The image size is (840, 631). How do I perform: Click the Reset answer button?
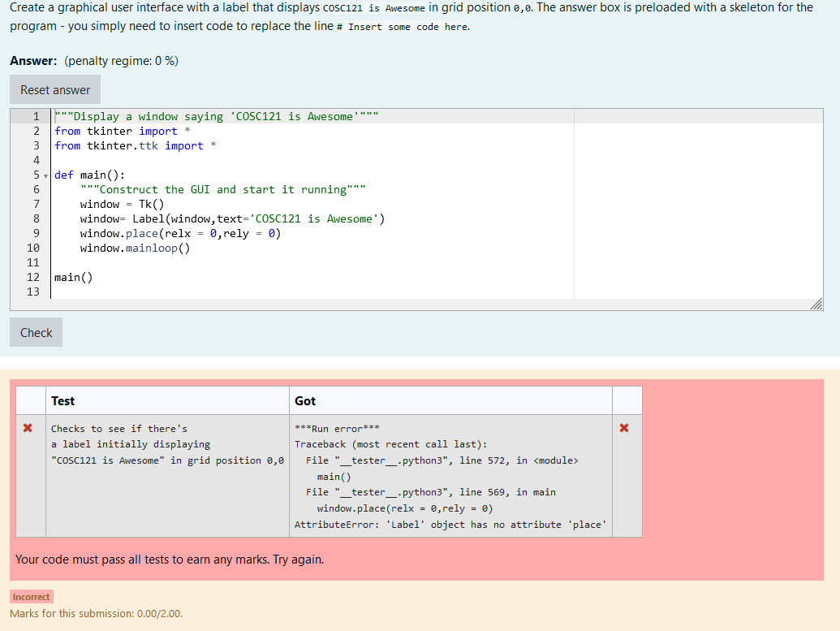(55, 89)
